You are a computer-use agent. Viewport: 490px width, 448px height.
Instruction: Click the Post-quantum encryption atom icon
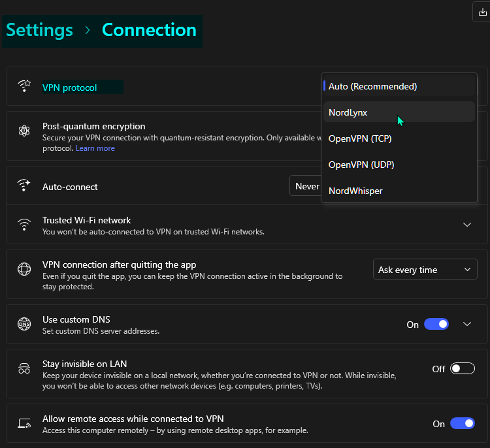pyautogui.click(x=24, y=131)
